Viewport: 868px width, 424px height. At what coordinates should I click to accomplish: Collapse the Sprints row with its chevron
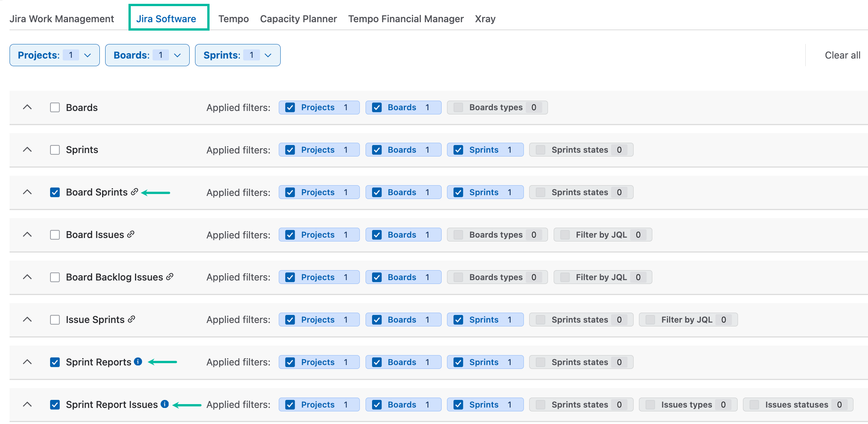[x=27, y=150]
